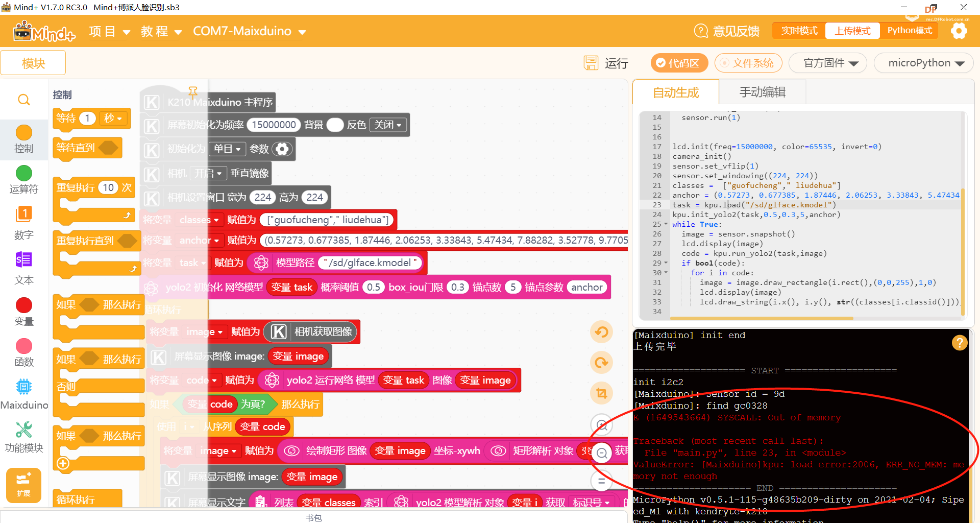Open the 模块 tab

[x=33, y=63]
